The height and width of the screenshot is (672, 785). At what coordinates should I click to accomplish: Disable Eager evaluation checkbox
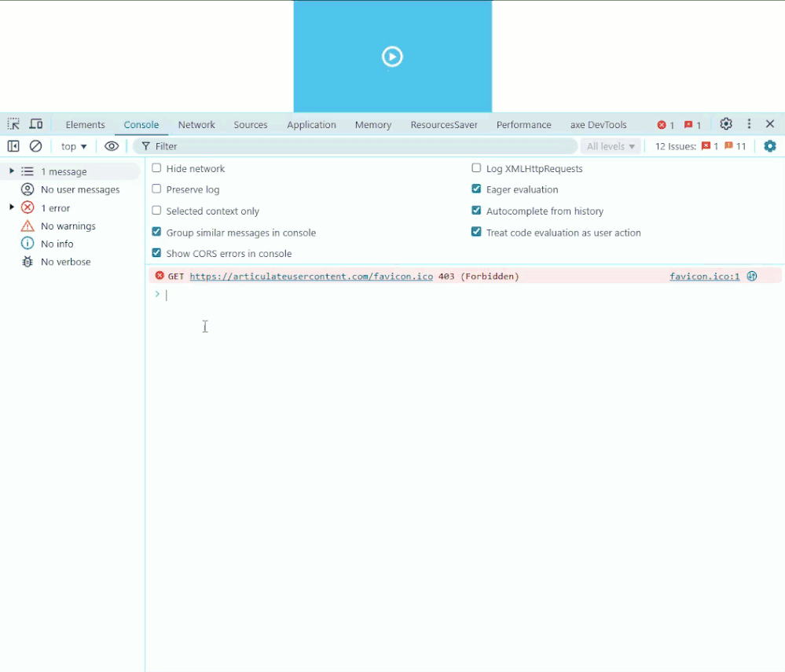click(476, 189)
